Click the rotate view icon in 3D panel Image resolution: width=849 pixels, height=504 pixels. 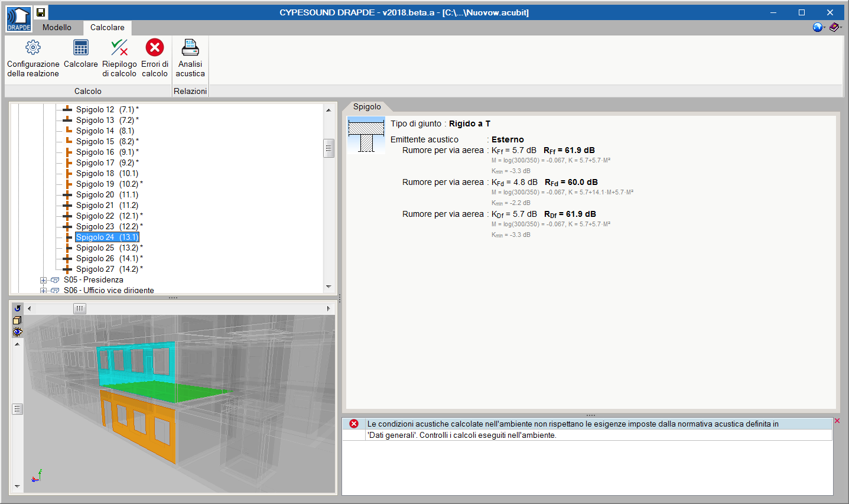tap(17, 308)
